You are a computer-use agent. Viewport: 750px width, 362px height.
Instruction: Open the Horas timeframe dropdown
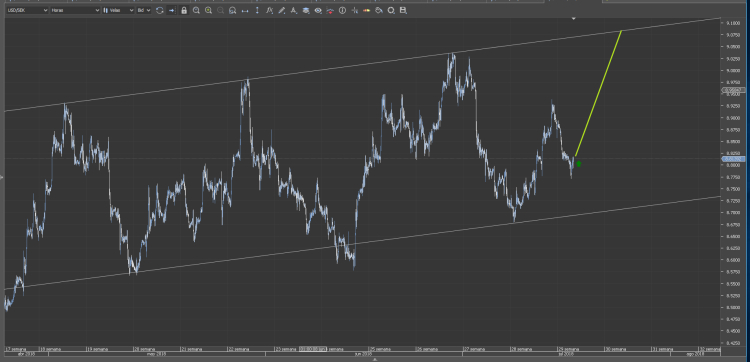coord(75,10)
